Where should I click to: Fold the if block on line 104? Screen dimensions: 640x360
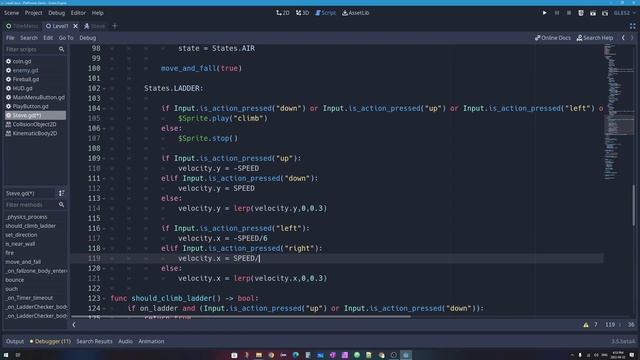(x=104, y=109)
